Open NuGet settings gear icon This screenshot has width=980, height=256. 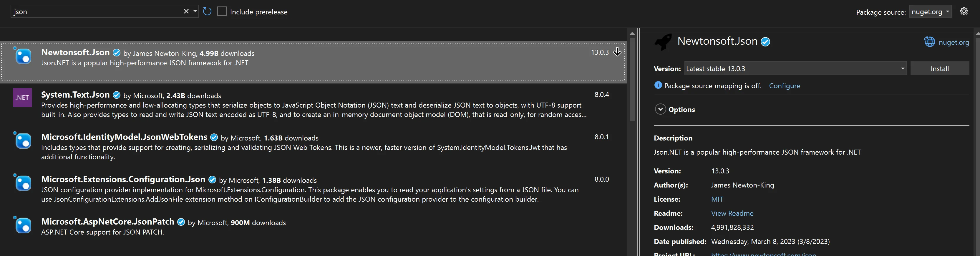pos(964,11)
